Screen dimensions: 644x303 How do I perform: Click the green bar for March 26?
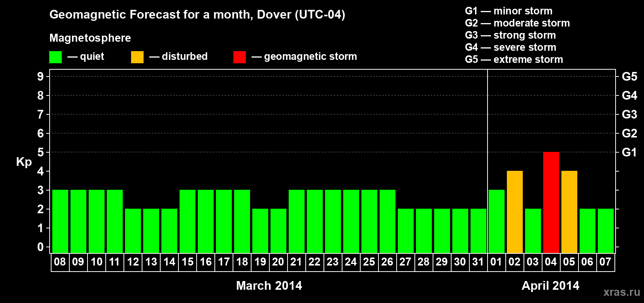(388, 221)
